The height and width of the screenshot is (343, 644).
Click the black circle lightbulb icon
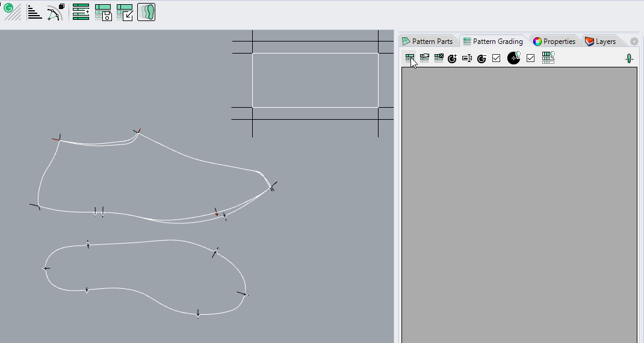point(513,58)
